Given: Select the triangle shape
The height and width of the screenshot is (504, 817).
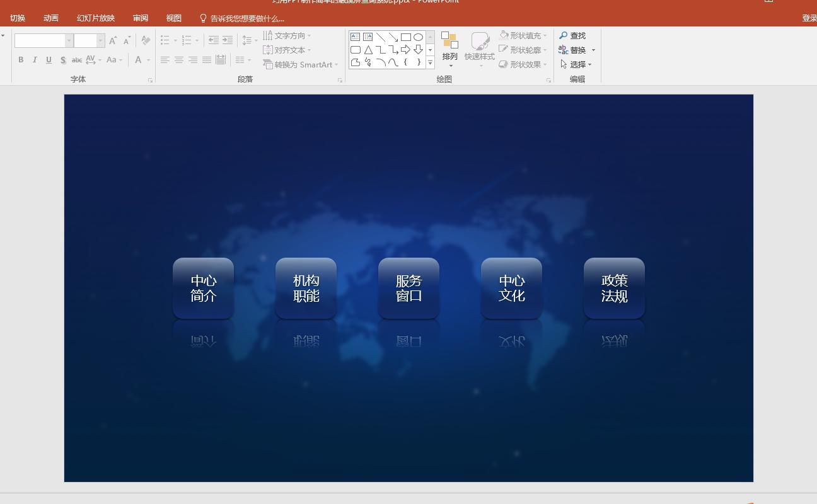Looking at the screenshot, I should coord(368,50).
